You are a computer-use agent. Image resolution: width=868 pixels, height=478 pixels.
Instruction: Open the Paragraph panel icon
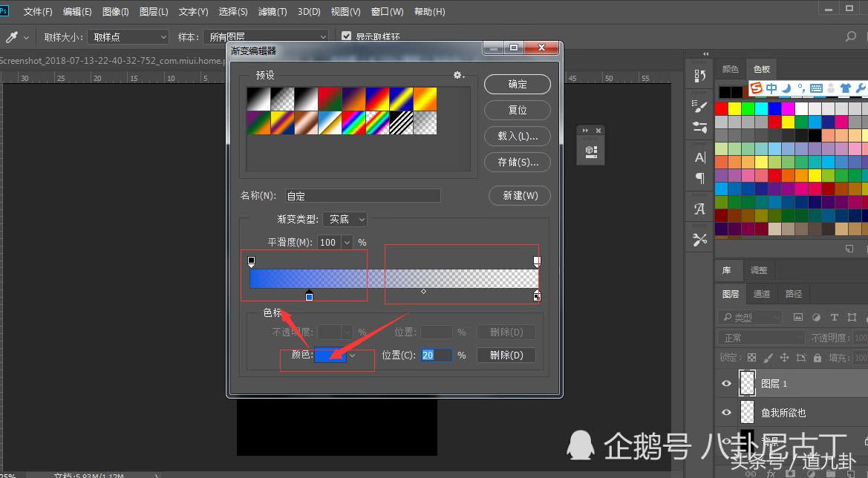tap(699, 178)
